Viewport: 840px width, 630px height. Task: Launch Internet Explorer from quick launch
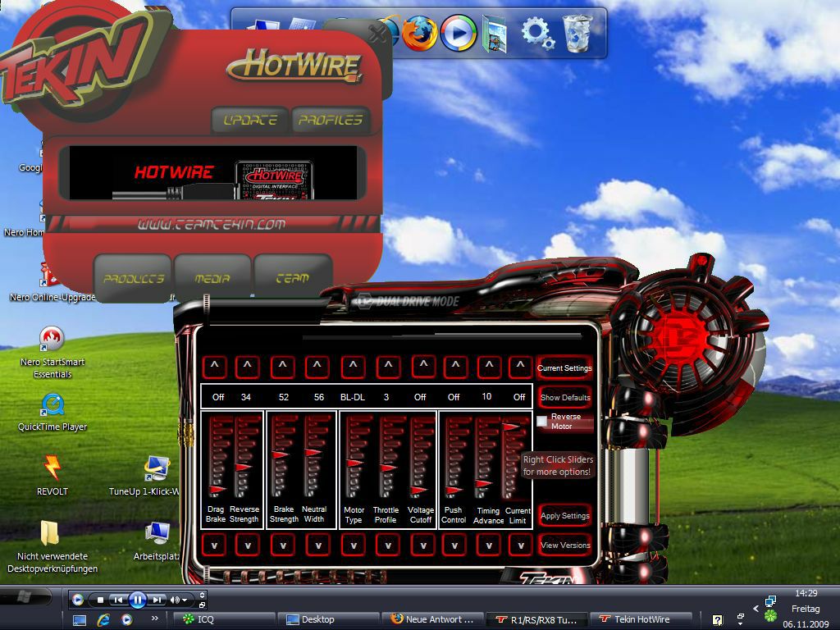(x=103, y=620)
